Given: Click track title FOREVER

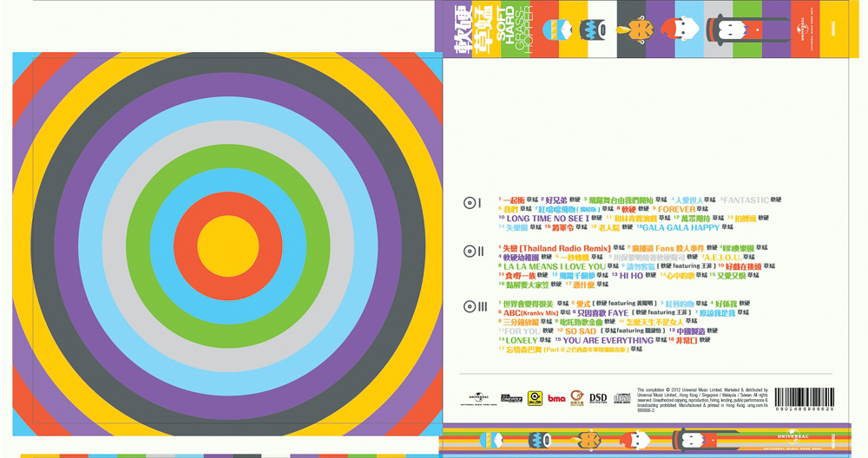Looking at the screenshot, I should (x=676, y=209).
